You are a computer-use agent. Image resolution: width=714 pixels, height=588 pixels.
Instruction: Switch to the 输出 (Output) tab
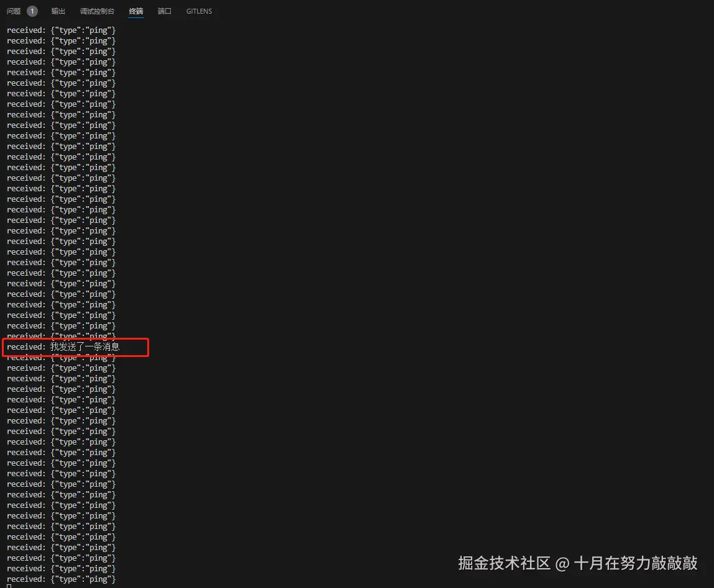pos(58,11)
